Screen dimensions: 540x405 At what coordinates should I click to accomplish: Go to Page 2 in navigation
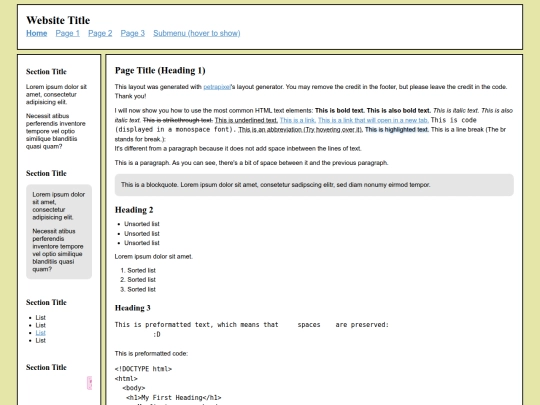click(100, 33)
